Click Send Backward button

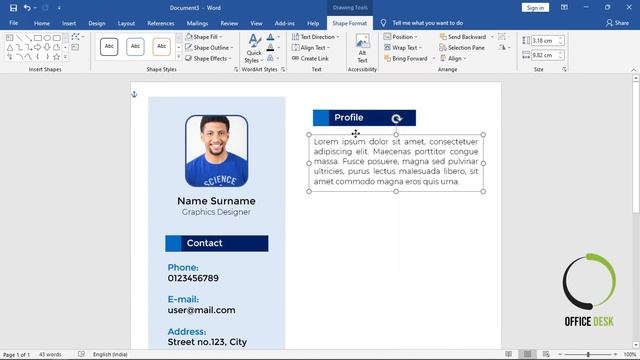click(x=463, y=37)
